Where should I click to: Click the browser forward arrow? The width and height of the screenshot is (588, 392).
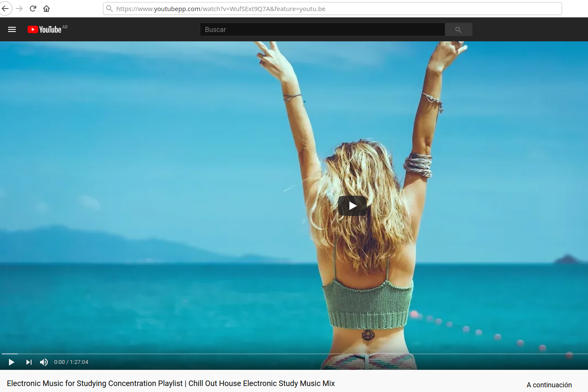pyautogui.click(x=19, y=9)
